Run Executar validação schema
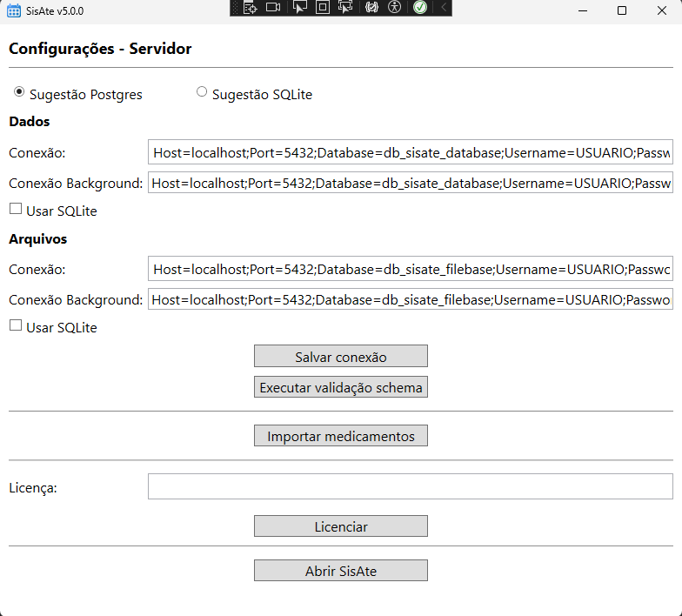Image resolution: width=682 pixels, height=616 pixels. click(341, 387)
